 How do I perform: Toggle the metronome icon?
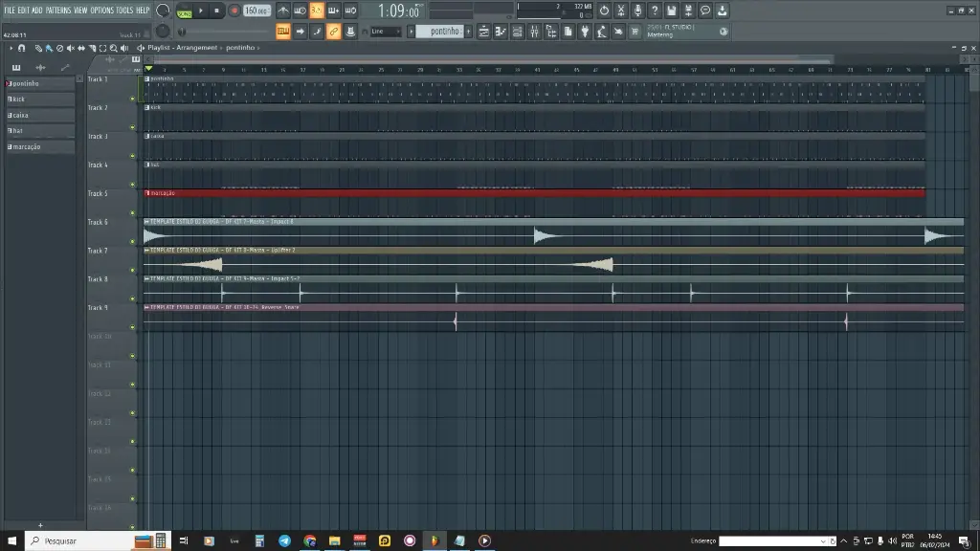(283, 11)
